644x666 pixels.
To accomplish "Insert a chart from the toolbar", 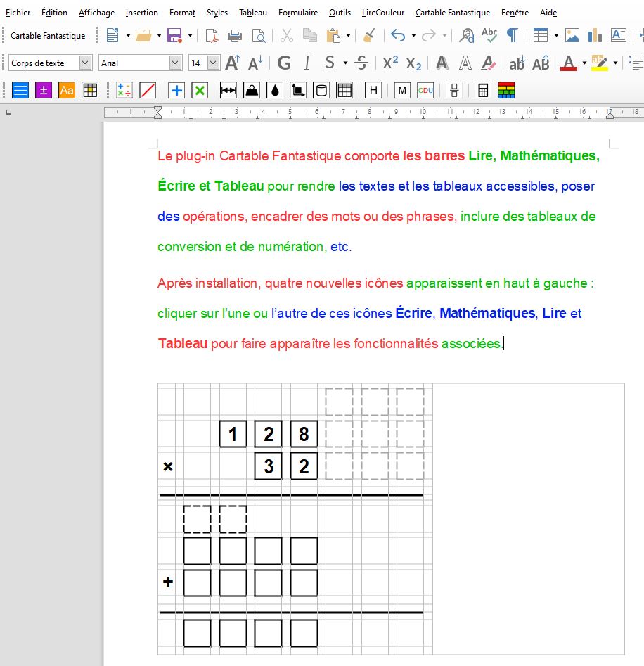I will [595, 36].
